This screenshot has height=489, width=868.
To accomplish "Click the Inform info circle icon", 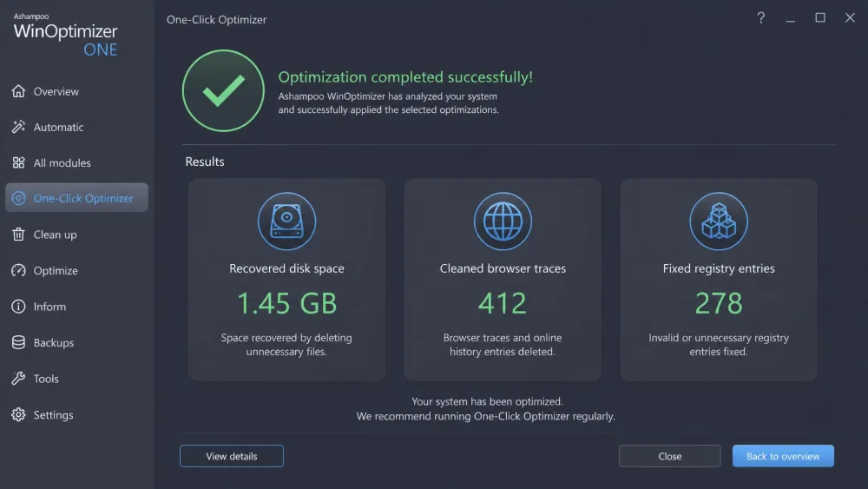I will tap(18, 307).
